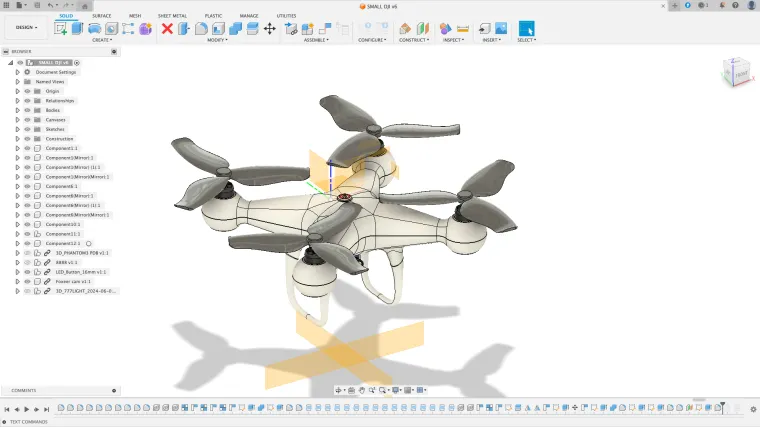Toggle the Construction folder visibility eye
Screen dimensions: 760x427
pos(27,139)
